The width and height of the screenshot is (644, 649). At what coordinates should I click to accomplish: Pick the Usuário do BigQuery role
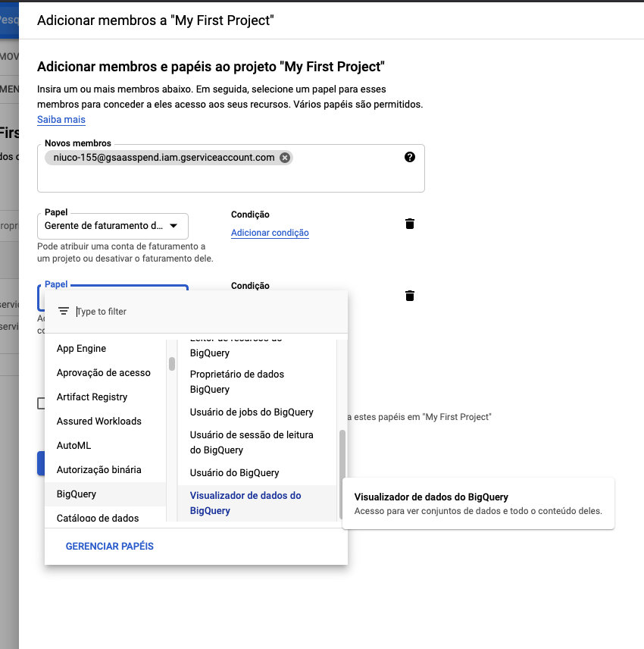[258, 472]
